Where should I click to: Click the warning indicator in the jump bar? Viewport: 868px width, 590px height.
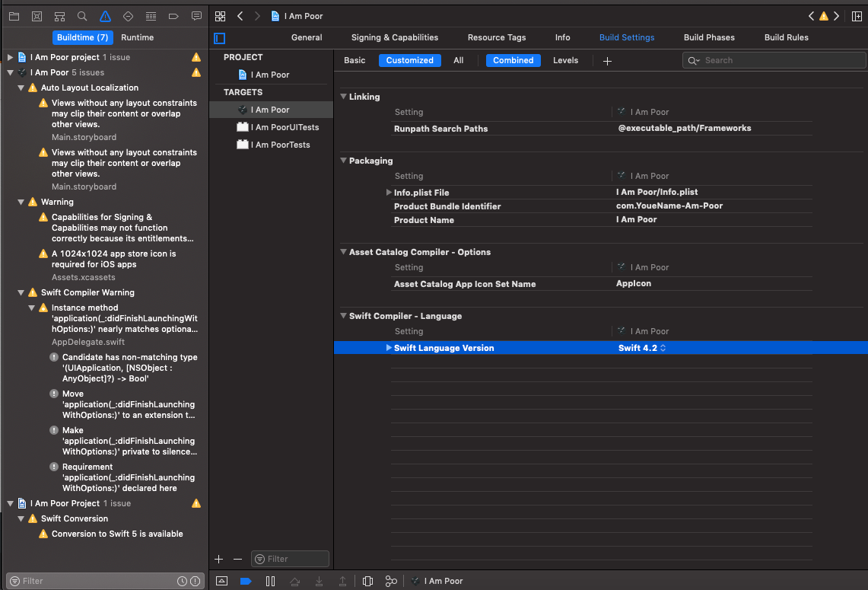coord(824,16)
